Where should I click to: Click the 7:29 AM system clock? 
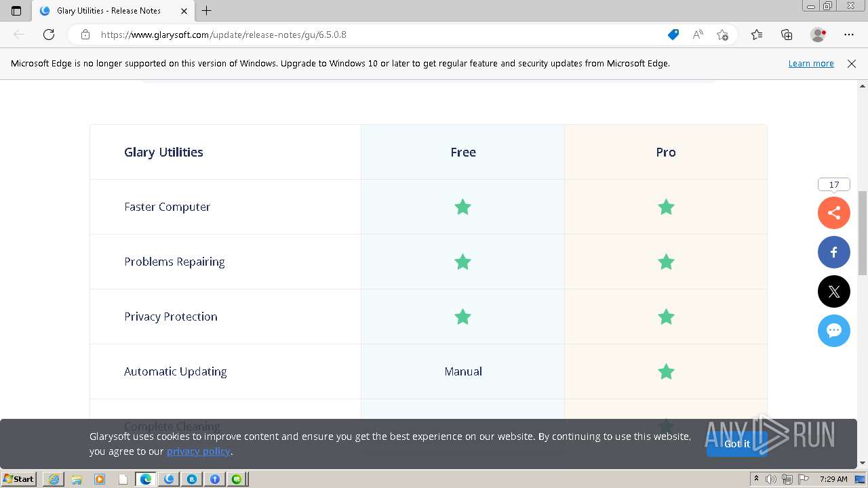tap(833, 479)
